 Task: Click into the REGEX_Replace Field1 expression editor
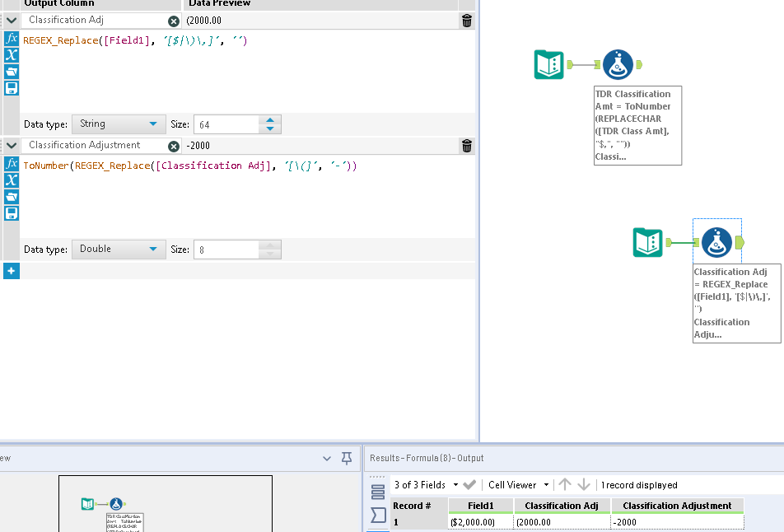tap(248, 71)
